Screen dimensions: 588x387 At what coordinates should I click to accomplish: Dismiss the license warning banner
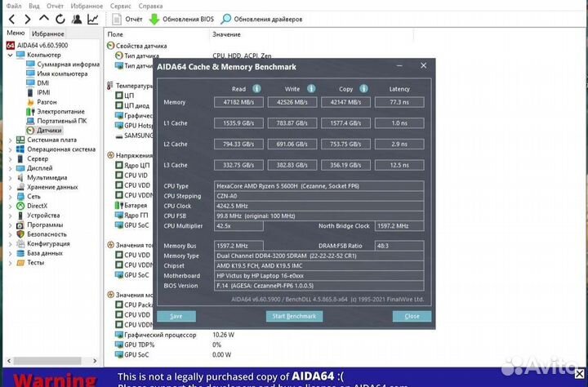coord(579,373)
